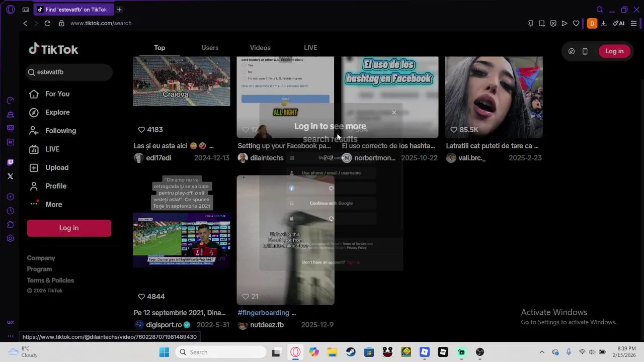Open a new browser tab
644x362 pixels.
click(x=119, y=10)
